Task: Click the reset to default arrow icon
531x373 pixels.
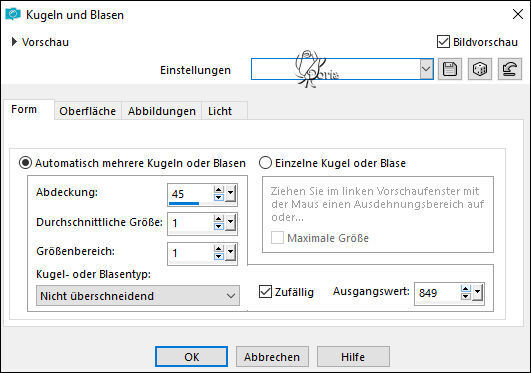Action: (x=510, y=69)
